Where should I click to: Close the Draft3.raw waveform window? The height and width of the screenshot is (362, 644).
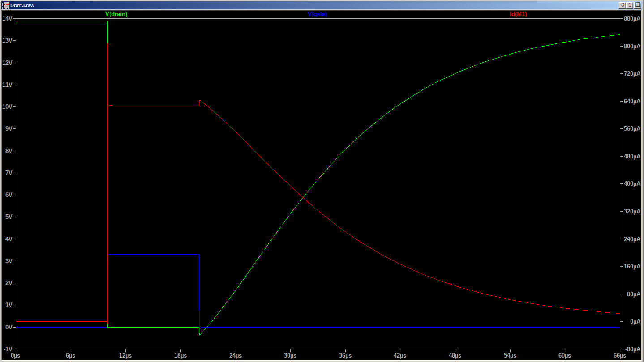(x=637, y=5)
